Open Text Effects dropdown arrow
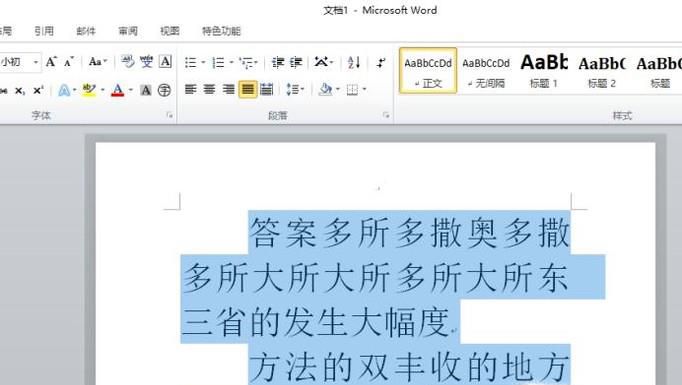 point(74,90)
